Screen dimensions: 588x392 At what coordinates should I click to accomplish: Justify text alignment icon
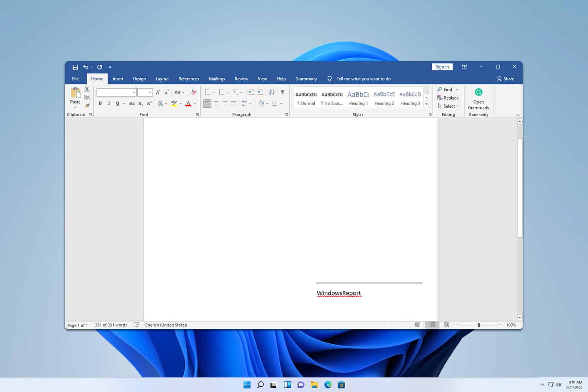[x=233, y=103]
